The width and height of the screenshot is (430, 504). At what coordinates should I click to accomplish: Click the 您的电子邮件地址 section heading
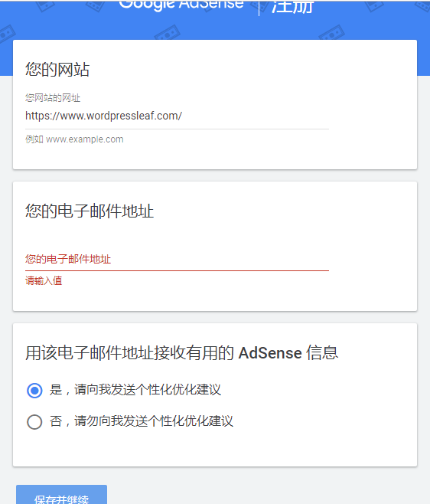point(90,211)
